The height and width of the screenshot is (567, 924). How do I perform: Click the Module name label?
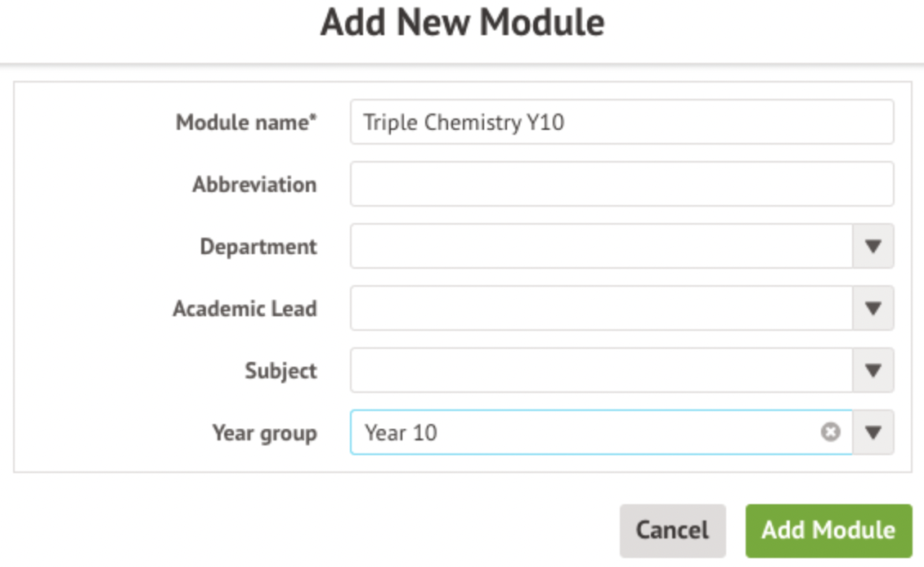(x=246, y=123)
